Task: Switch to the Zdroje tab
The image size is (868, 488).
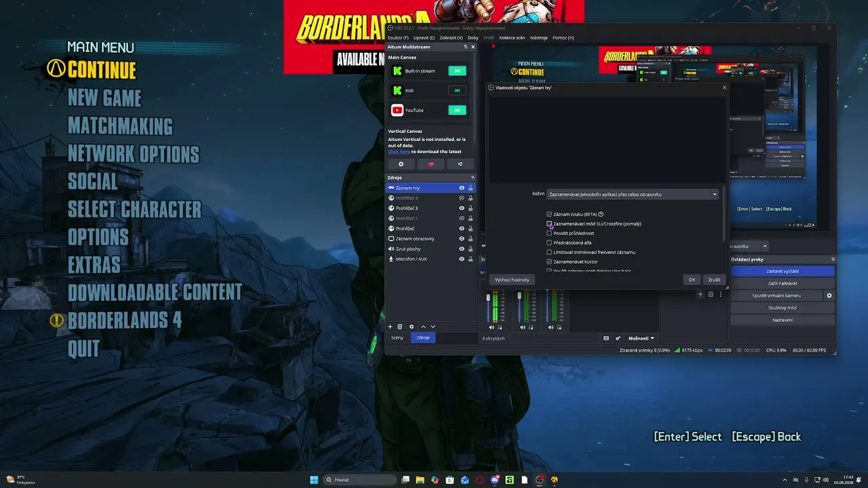Action: click(x=423, y=338)
